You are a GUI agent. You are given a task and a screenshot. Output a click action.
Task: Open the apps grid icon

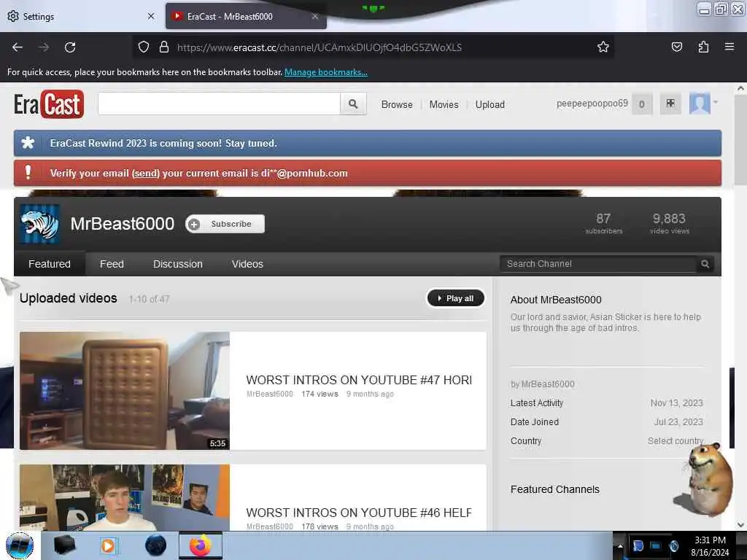(670, 104)
